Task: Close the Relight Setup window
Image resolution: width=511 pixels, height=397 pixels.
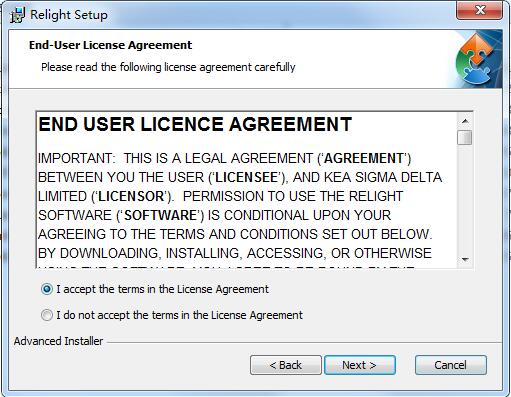Action: (x=480, y=10)
